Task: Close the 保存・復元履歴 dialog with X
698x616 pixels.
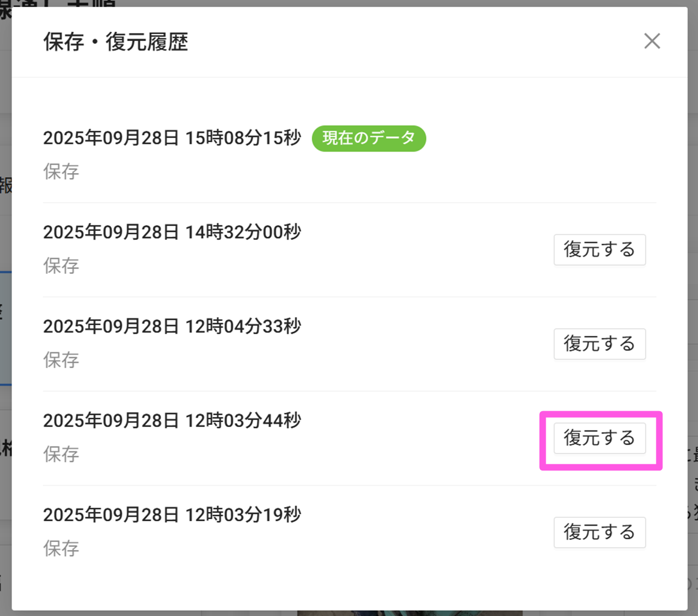Action: [651, 41]
